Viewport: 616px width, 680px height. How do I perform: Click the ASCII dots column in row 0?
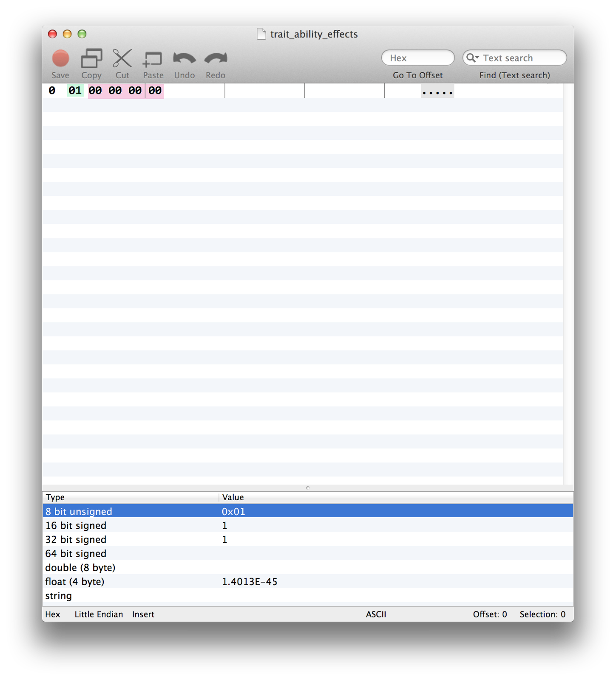(437, 91)
